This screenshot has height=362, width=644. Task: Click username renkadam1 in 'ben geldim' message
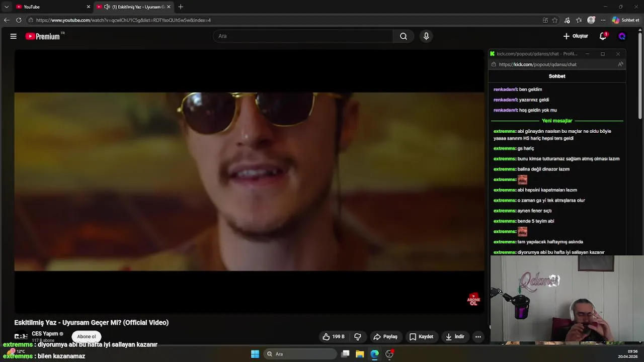point(505,89)
